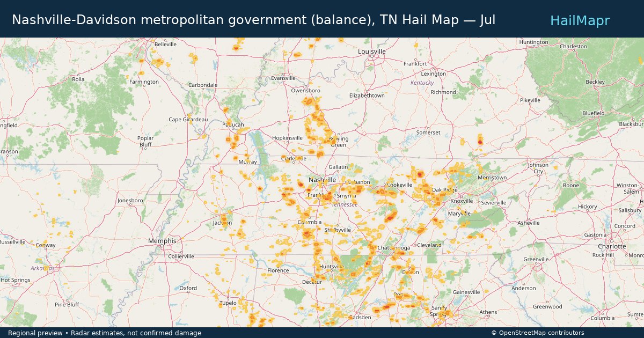Click the Frankfort city label
The width and height of the screenshot is (644, 338).
click(415, 63)
